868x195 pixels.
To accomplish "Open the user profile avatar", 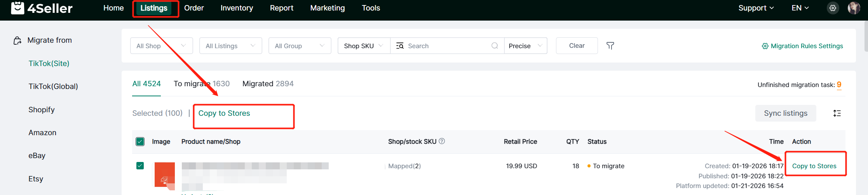I will click(854, 8).
